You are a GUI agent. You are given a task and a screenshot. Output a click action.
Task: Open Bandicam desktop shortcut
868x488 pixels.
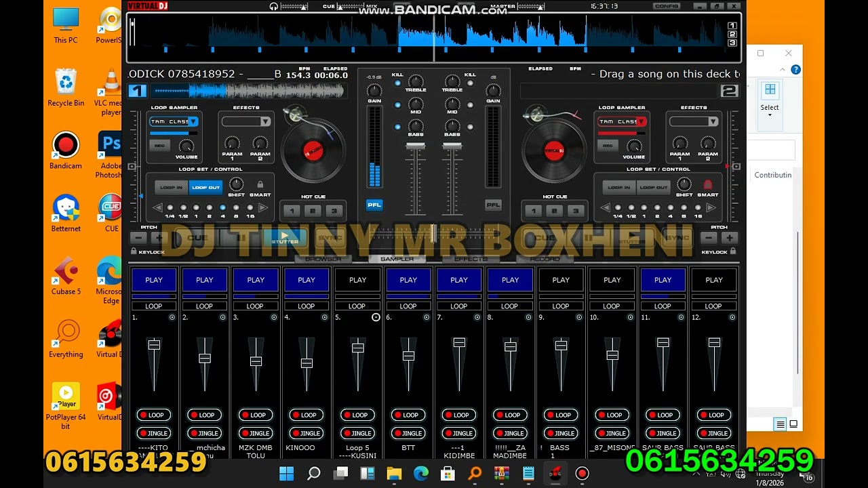[66, 150]
